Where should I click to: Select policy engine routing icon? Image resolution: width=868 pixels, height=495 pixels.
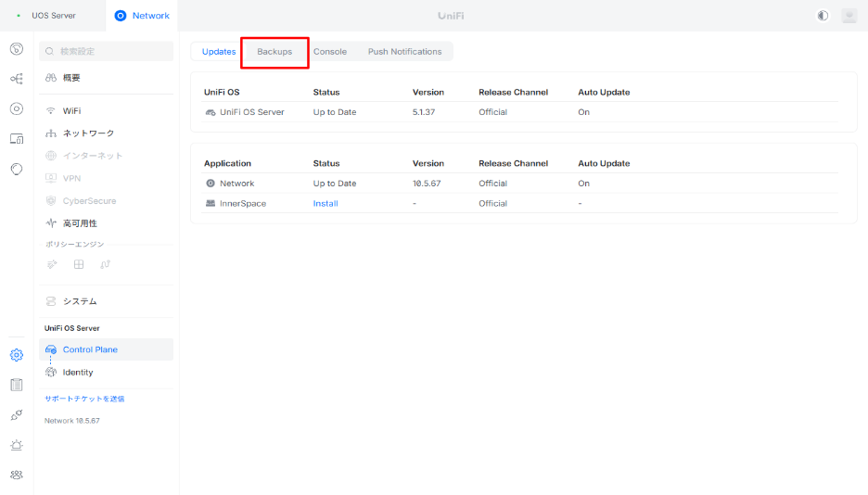105,264
